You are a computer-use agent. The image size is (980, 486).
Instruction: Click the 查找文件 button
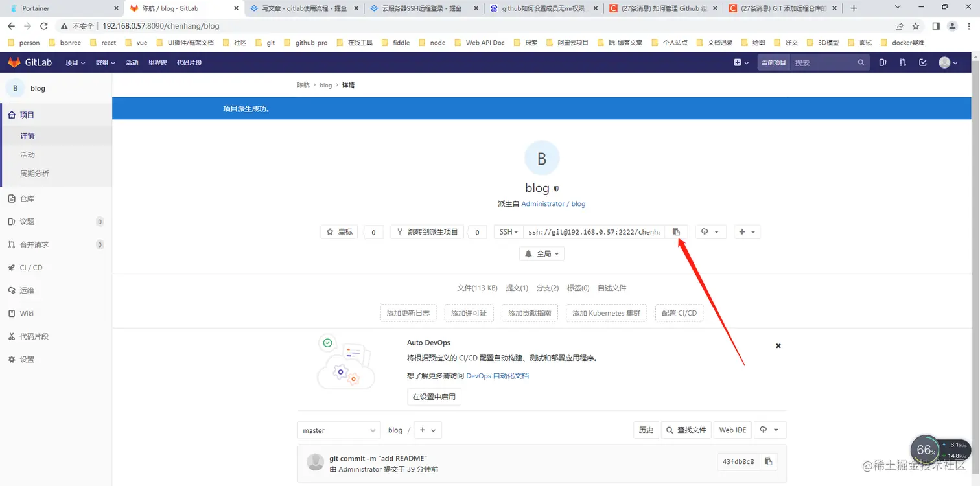tap(686, 430)
